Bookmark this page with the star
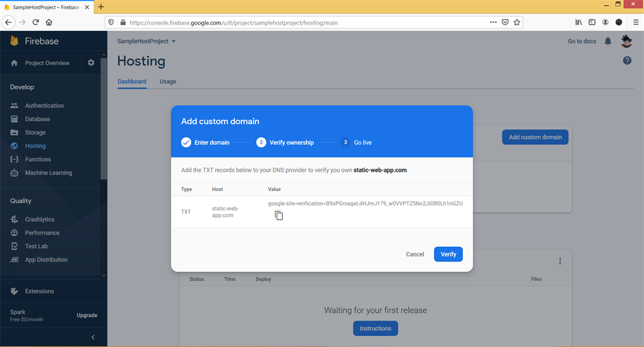The image size is (644, 347). [517, 22]
